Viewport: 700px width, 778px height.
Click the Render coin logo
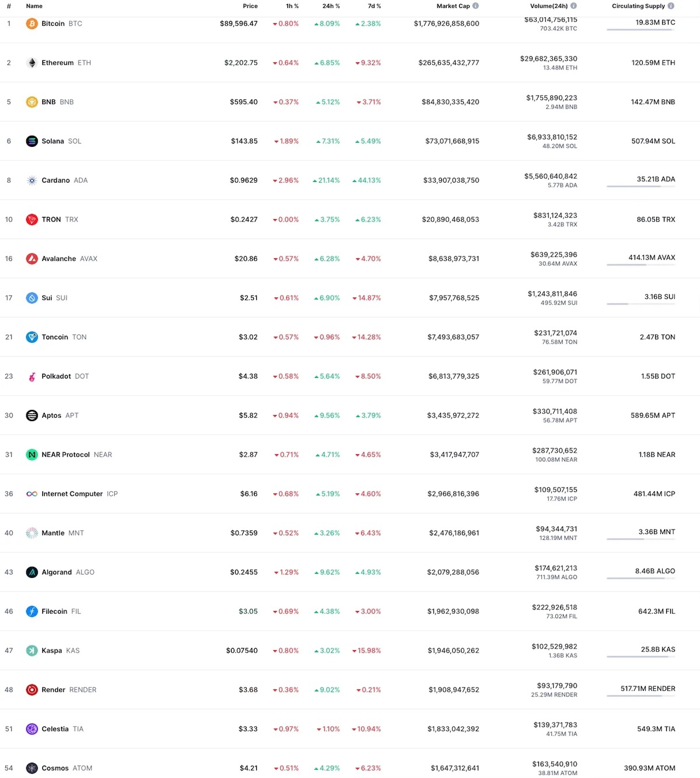32,689
